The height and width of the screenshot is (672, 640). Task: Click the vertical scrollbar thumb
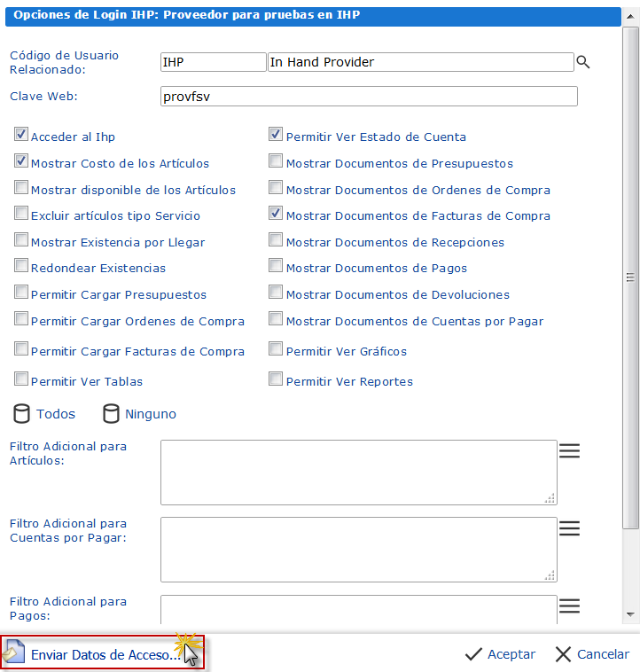click(630, 277)
